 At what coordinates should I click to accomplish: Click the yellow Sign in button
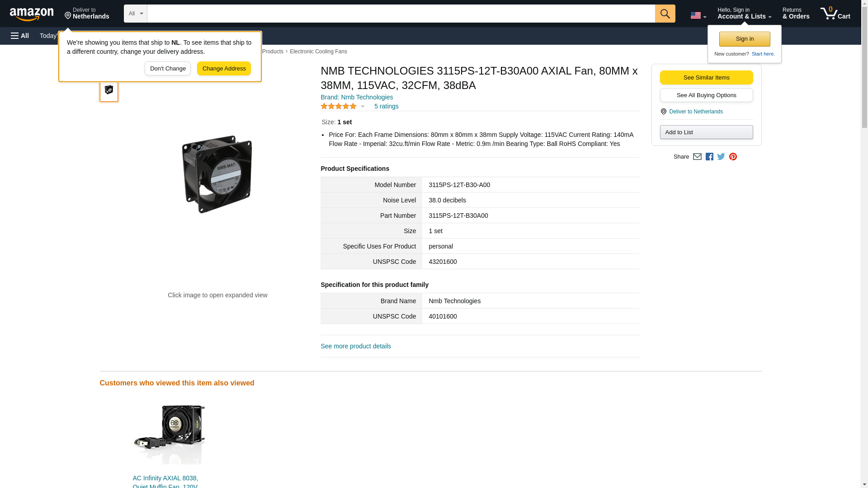[x=745, y=39]
